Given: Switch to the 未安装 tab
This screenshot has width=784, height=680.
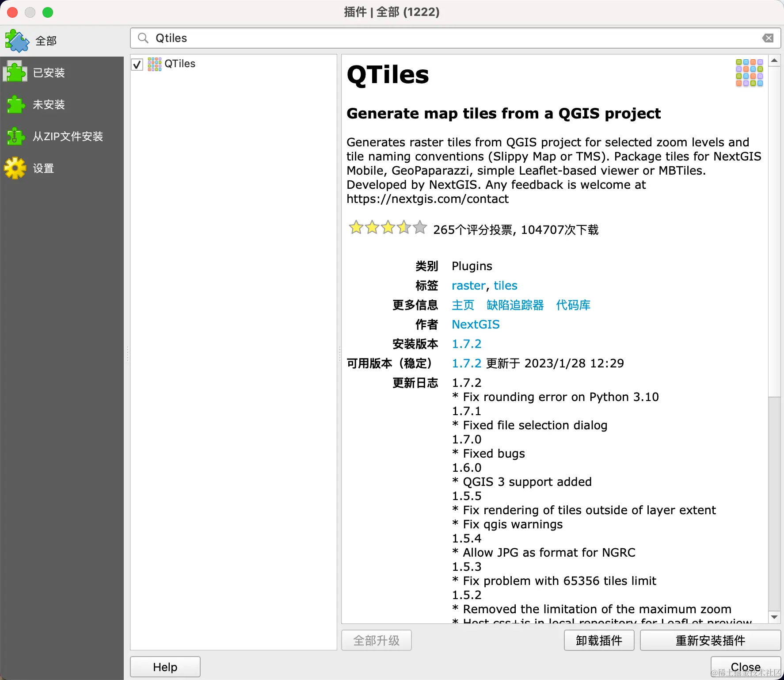Looking at the screenshot, I should pyautogui.click(x=62, y=104).
